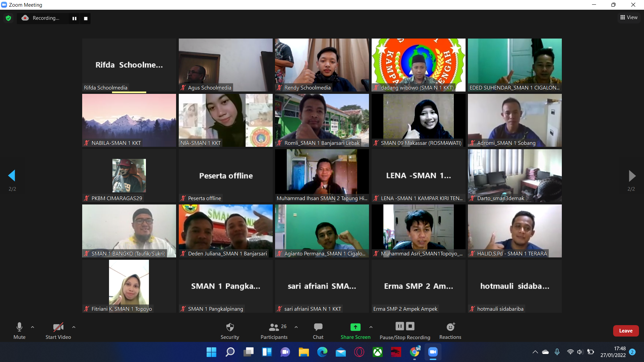The height and width of the screenshot is (362, 644).
Task: Click the green encryption shield icon
Action: pyautogui.click(x=8, y=18)
